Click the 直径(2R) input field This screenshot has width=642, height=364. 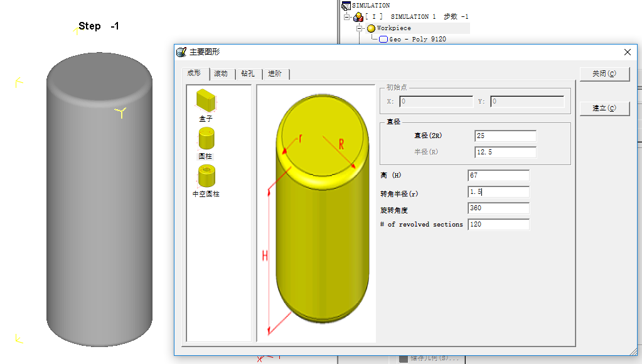(x=505, y=136)
